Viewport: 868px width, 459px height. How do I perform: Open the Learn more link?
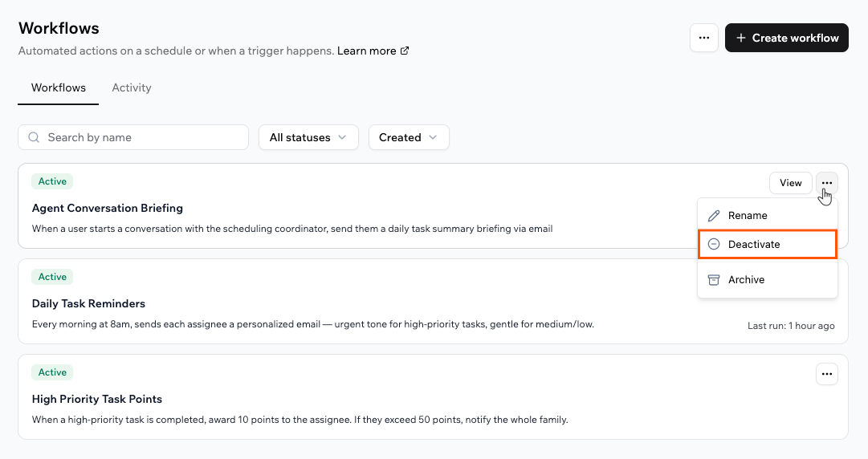(373, 51)
